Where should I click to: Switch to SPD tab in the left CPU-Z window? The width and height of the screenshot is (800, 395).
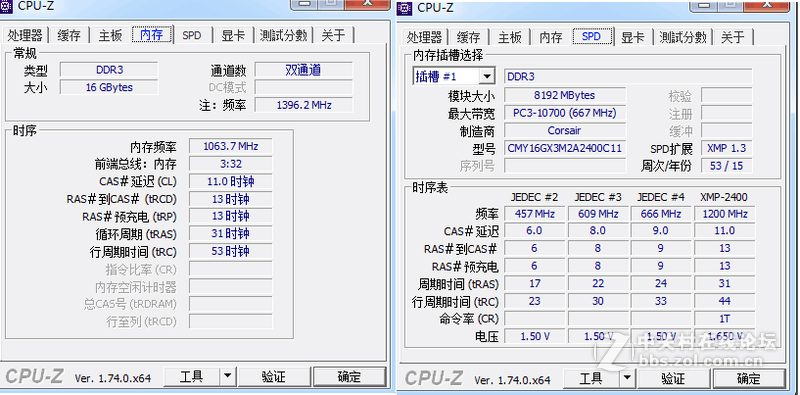click(x=192, y=35)
